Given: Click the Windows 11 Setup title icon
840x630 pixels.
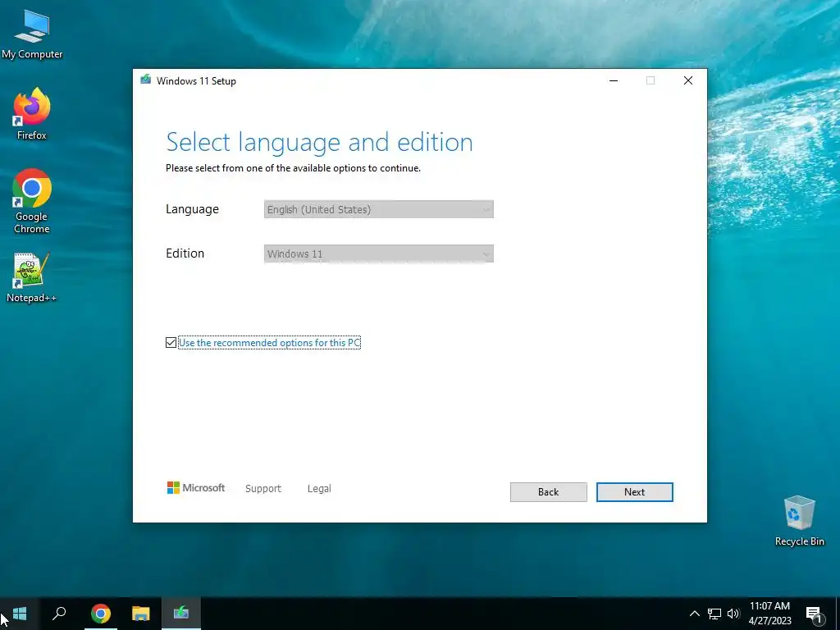Looking at the screenshot, I should (x=146, y=80).
